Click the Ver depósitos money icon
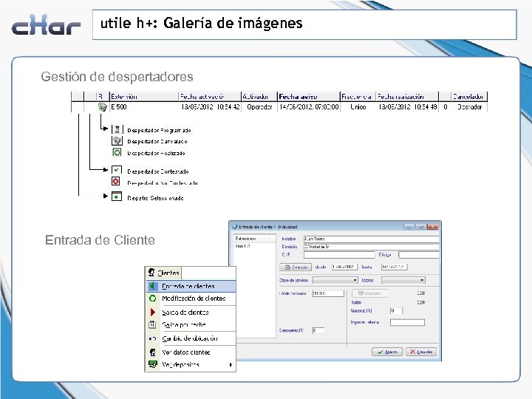Image resolution: width=532 pixels, height=399 pixels. coord(153,364)
